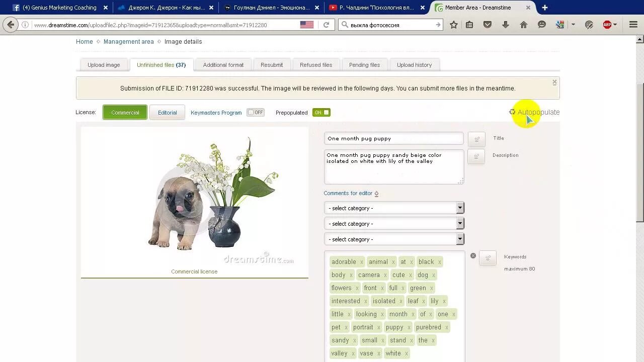Click the browser search box
Viewport: 644px width, 362px height.
click(x=391, y=25)
